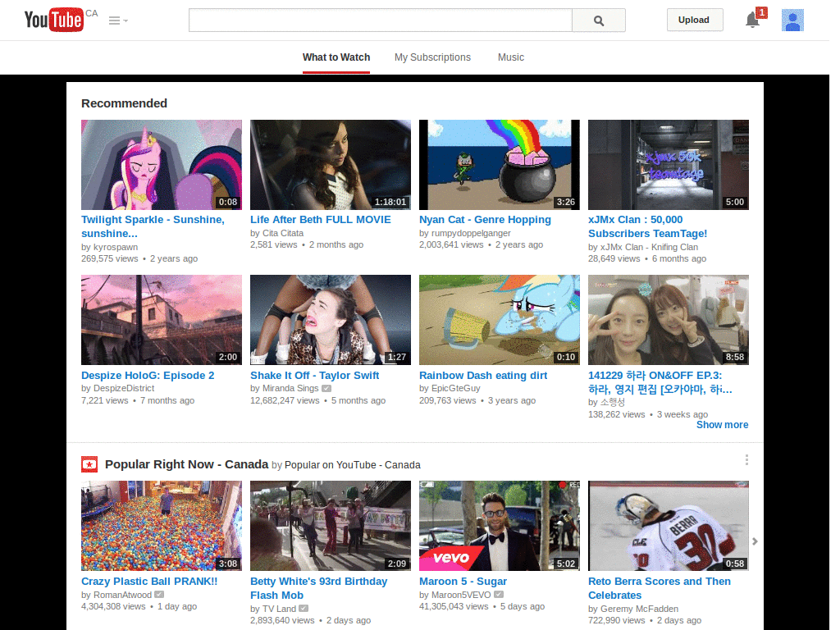Visit the RomanAtwood channel
The width and height of the screenshot is (840, 630).
[123, 595]
